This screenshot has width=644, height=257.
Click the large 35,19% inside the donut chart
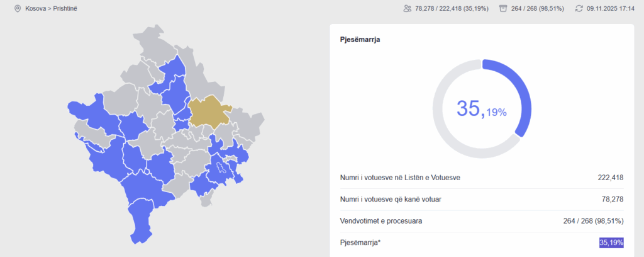pos(482,109)
